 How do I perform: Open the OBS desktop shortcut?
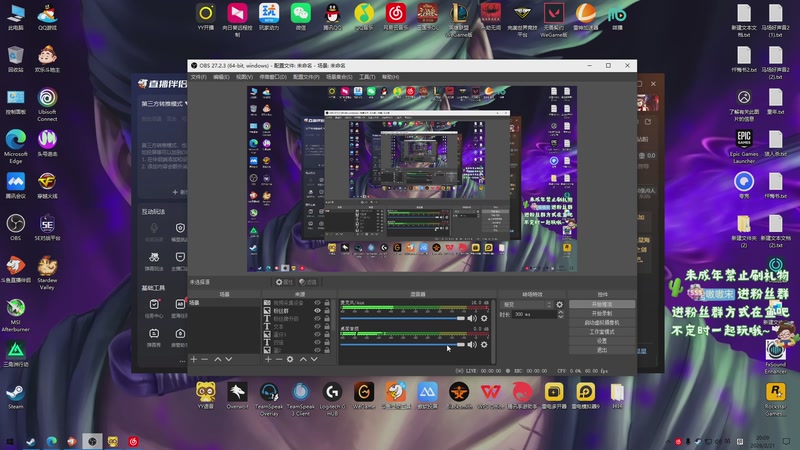point(16,227)
